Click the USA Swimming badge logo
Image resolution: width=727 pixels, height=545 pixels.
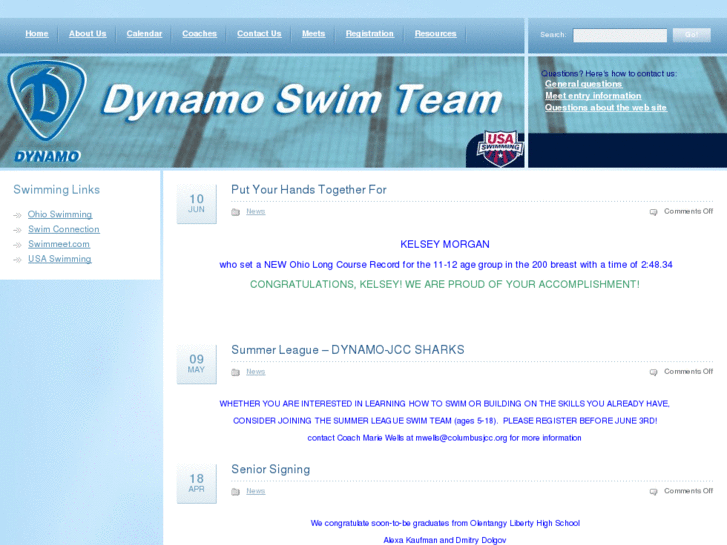coord(500,148)
